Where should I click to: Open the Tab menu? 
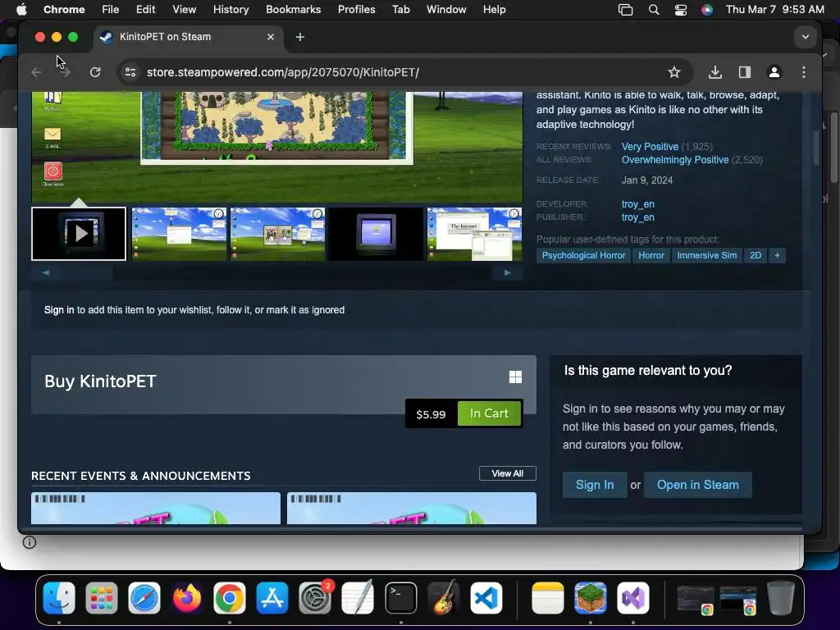(x=400, y=9)
